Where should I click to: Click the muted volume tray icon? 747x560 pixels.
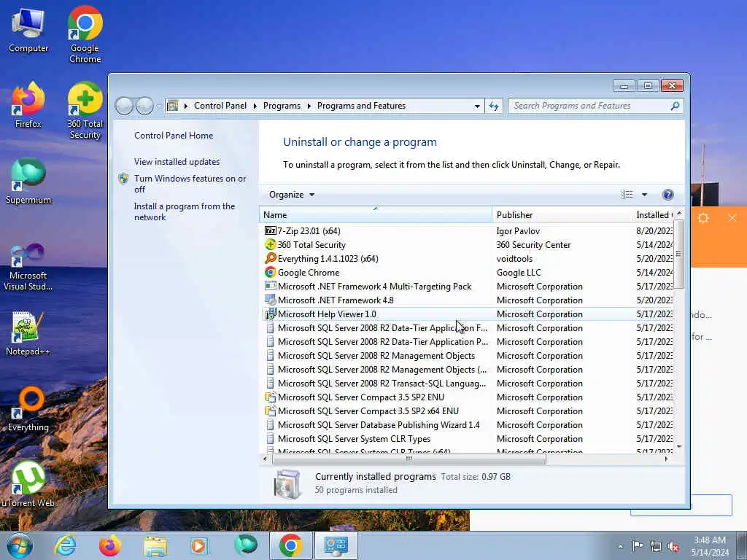point(673,547)
